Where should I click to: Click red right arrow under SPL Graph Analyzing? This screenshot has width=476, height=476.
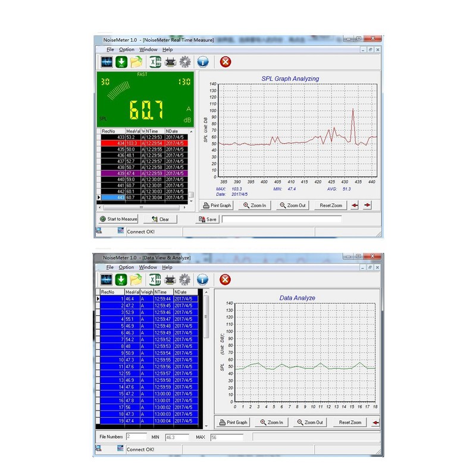pyautogui.click(x=368, y=205)
